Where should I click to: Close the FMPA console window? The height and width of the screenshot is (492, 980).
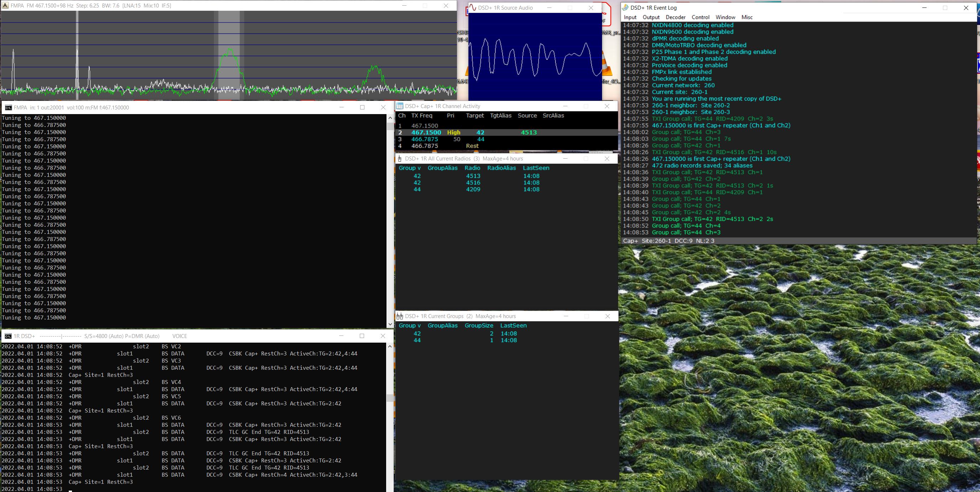(383, 107)
